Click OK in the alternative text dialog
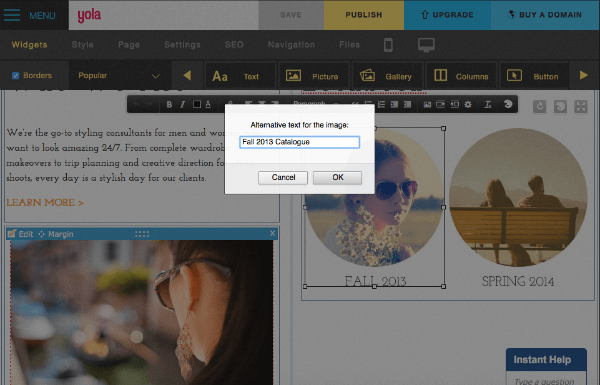Image resolution: width=600 pixels, height=385 pixels. (x=338, y=178)
